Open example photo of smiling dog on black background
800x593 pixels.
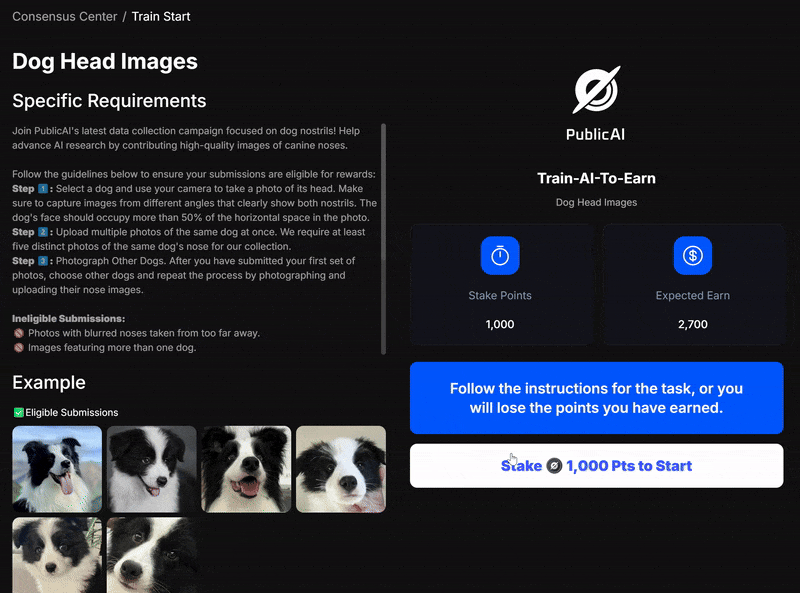[x=246, y=469]
